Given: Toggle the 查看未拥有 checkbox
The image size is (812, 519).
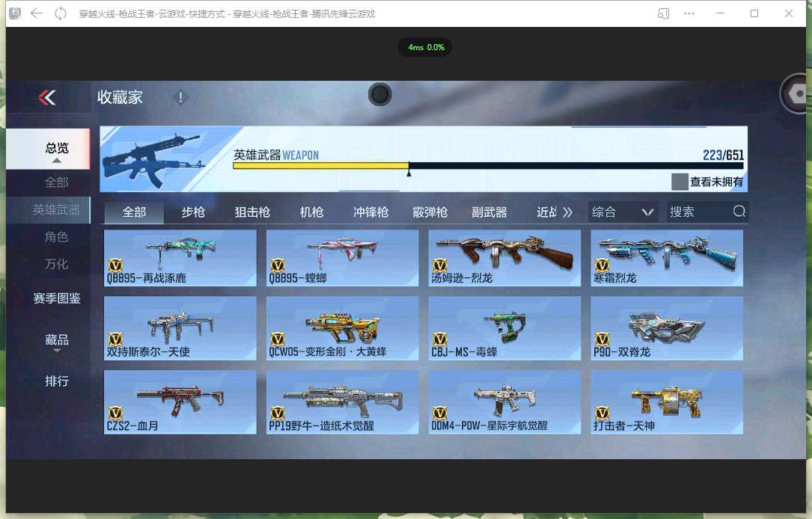Looking at the screenshot, I should 680,182.
